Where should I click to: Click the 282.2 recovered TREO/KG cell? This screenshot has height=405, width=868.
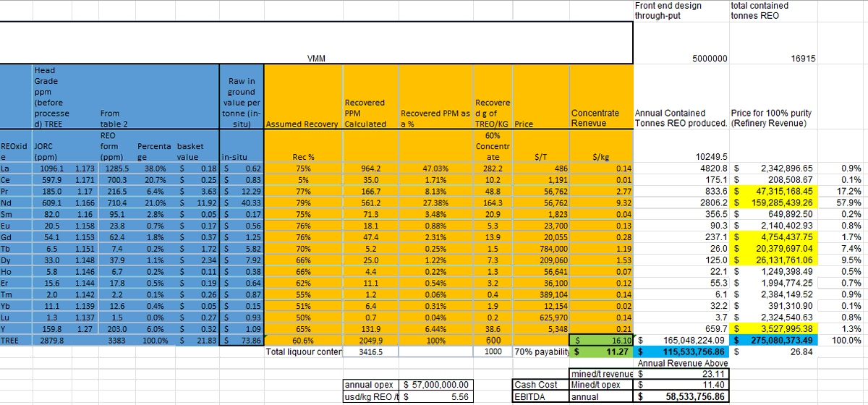pyautogui.click(x=492, y=168)
